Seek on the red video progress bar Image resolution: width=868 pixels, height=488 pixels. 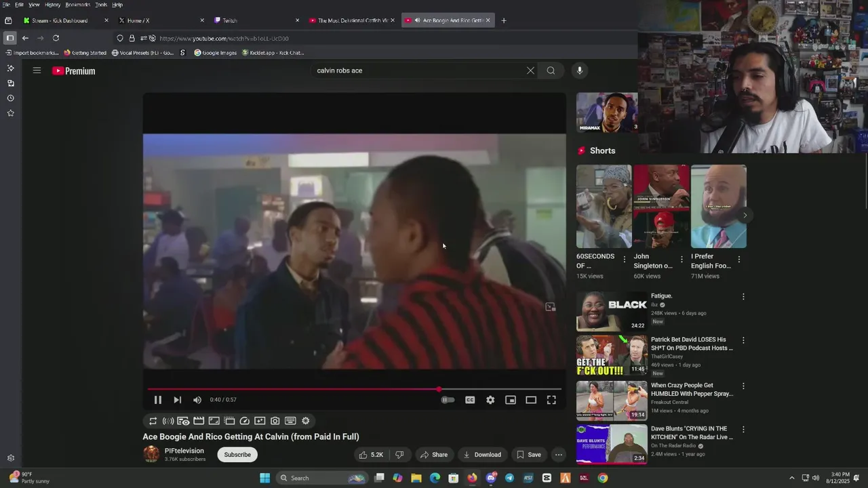[x=354, y=389]
